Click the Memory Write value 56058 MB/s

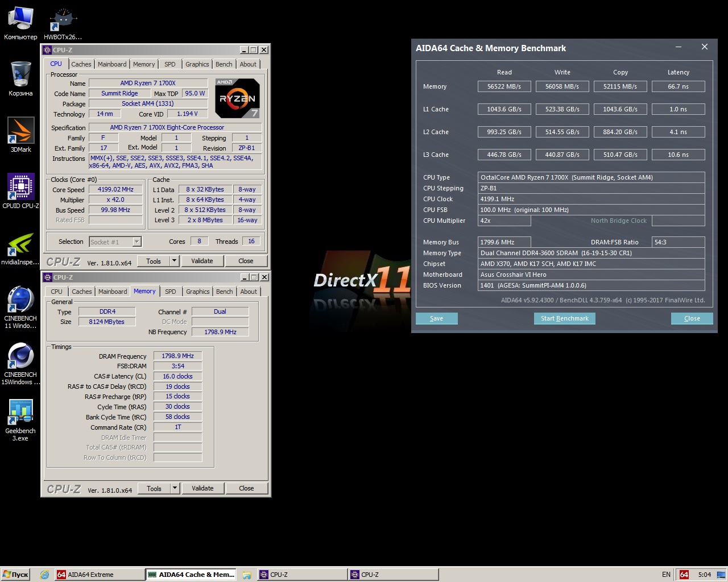coord(562,86)
